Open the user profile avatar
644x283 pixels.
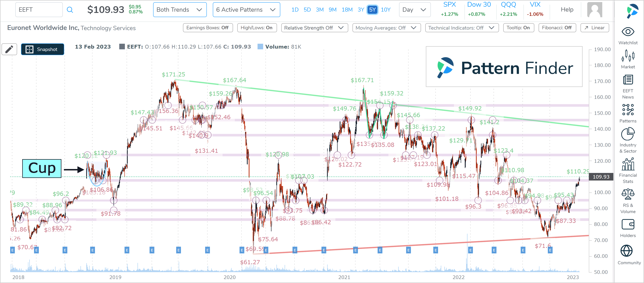point(595,10)
